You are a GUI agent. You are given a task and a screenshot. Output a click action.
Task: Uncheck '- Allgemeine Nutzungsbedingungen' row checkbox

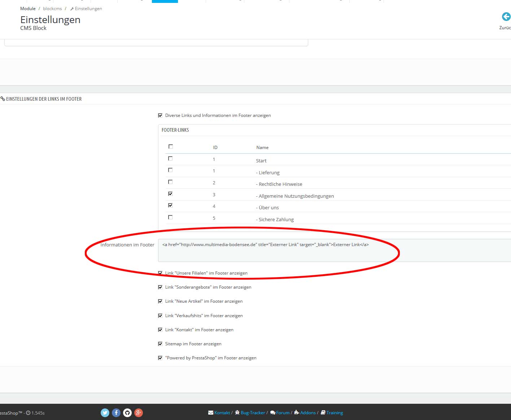[170, 194]
